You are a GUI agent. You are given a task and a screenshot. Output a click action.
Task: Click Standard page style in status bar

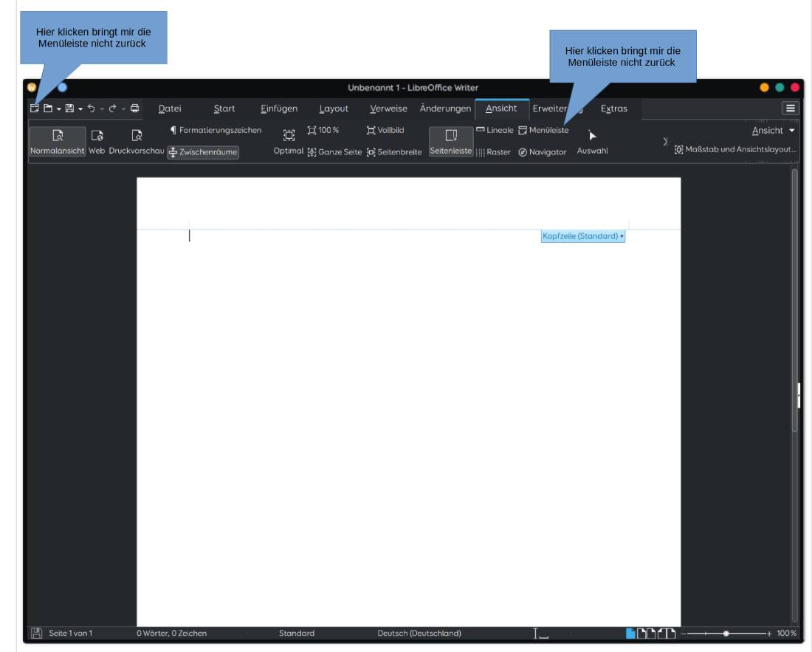297,634
